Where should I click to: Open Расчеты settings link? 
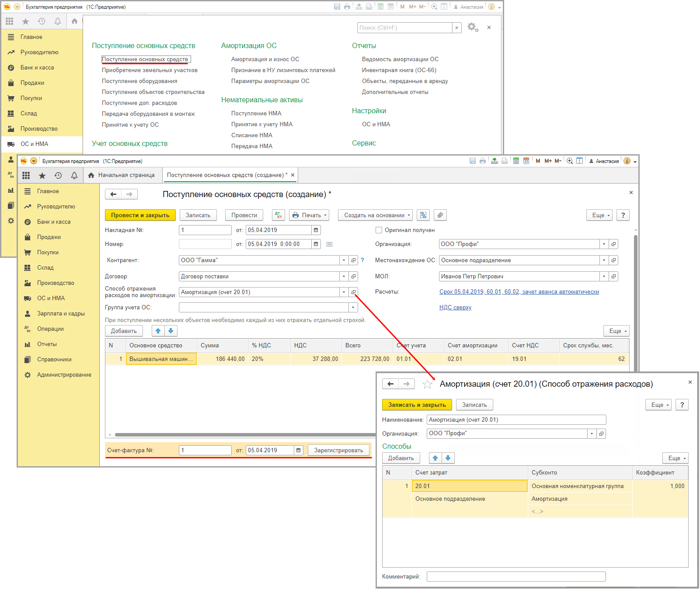(519, 291)
